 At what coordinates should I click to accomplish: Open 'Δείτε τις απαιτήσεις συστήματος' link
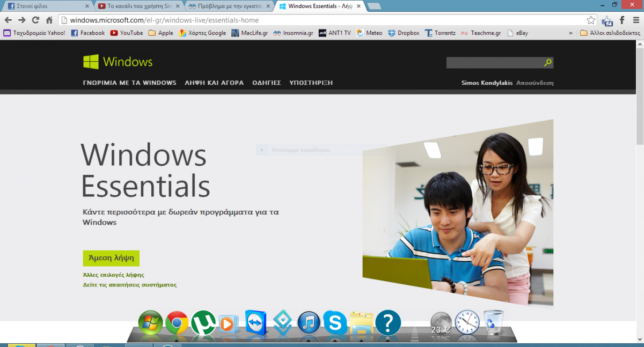coord(130,285)
